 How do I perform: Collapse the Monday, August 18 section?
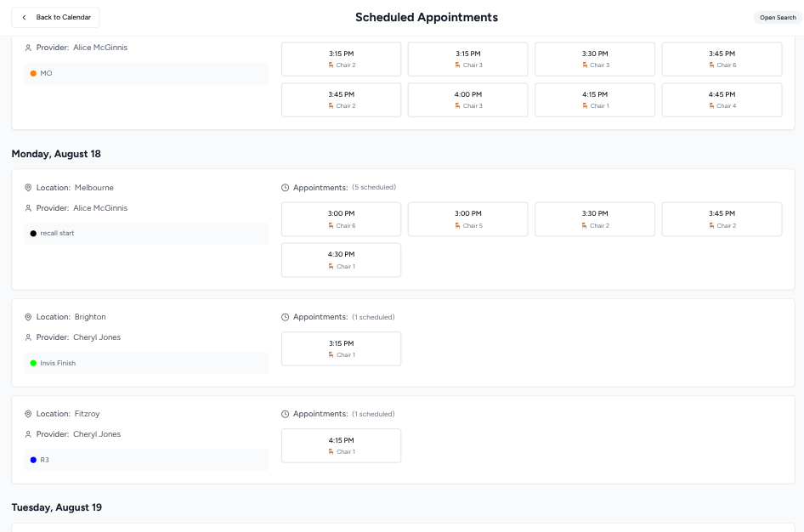(x=56, y=154)
